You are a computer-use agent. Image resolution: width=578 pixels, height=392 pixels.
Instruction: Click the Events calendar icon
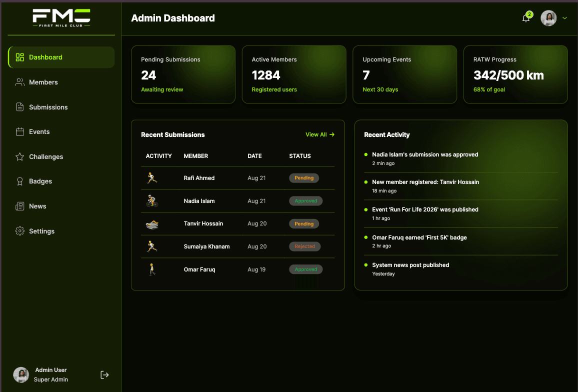pos(20,131)
